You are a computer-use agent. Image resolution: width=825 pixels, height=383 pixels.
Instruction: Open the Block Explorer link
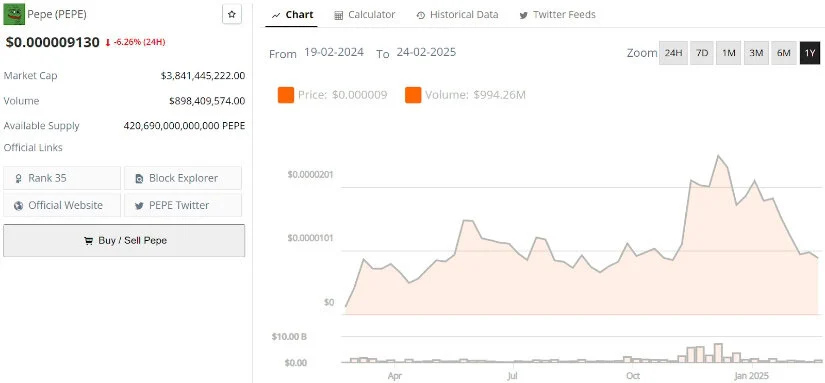183,178
